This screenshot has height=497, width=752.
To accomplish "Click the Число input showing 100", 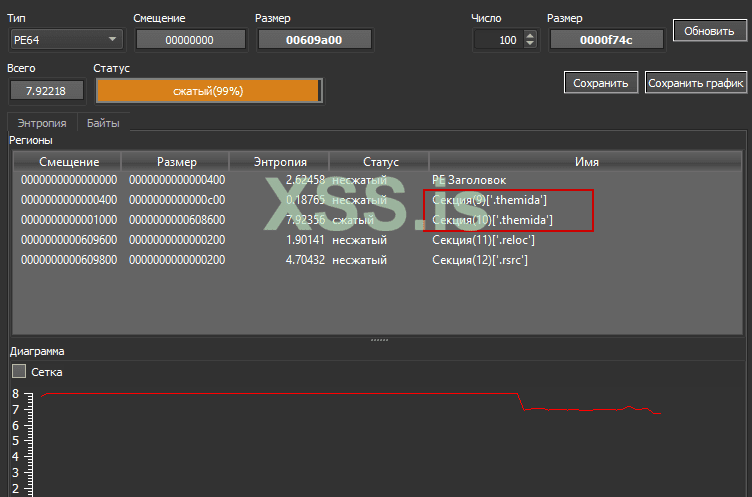I will 497,40.
